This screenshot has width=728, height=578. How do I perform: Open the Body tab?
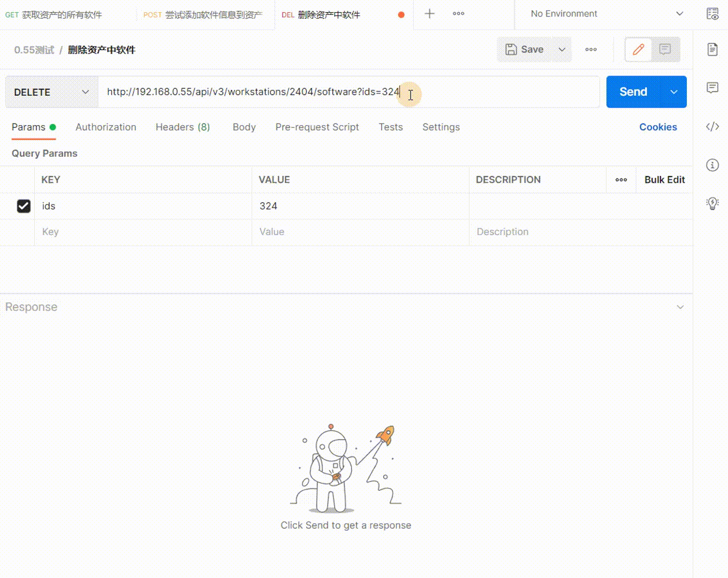[244, 127]
